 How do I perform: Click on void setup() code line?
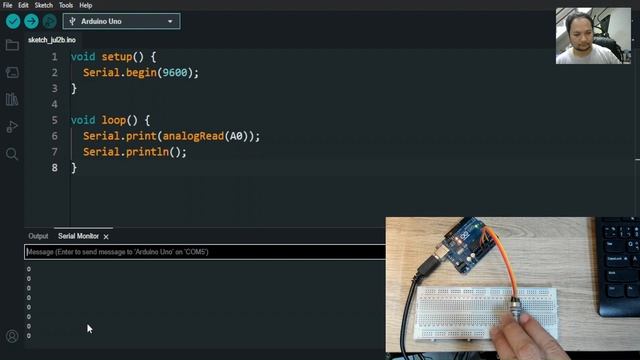pyautogui.click(x=113, y=57)
